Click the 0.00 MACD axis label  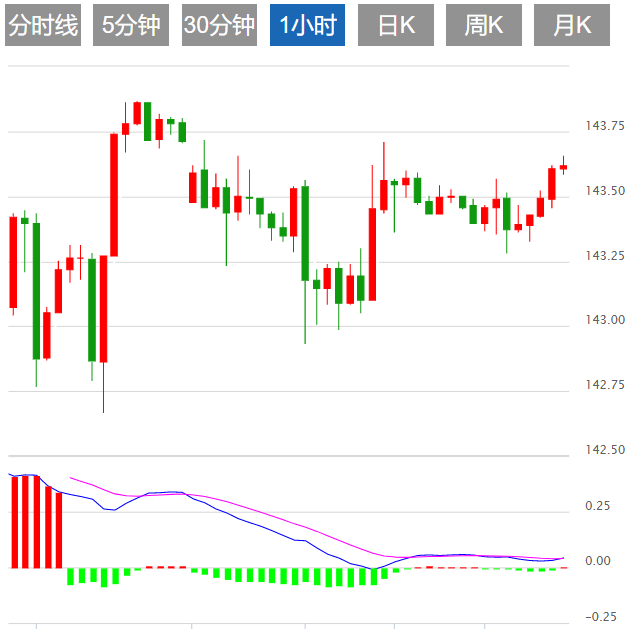(x=599, y=561)
